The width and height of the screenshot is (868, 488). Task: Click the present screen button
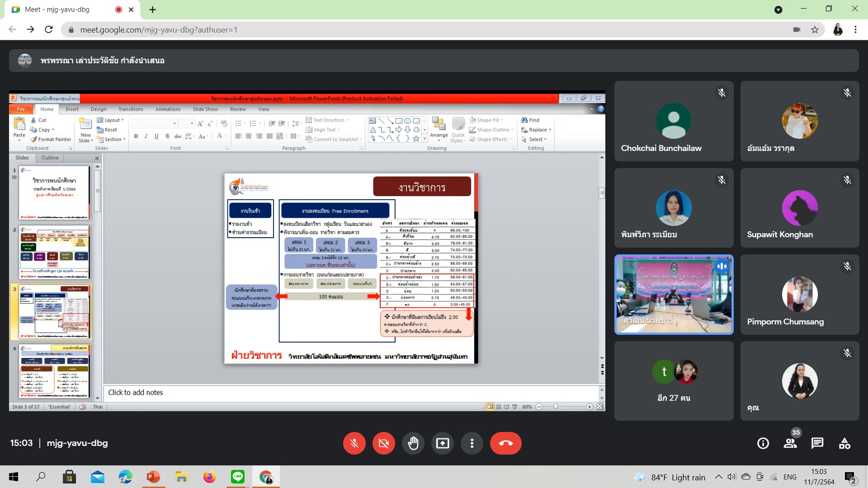[442, 443]
